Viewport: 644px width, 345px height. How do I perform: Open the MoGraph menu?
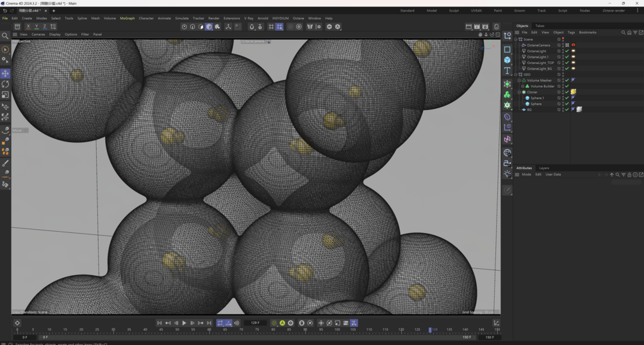(128, 19)
